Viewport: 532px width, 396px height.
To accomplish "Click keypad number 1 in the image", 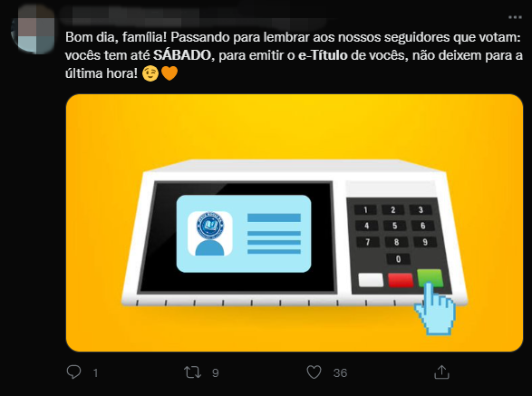I will [x=365, y=210].
